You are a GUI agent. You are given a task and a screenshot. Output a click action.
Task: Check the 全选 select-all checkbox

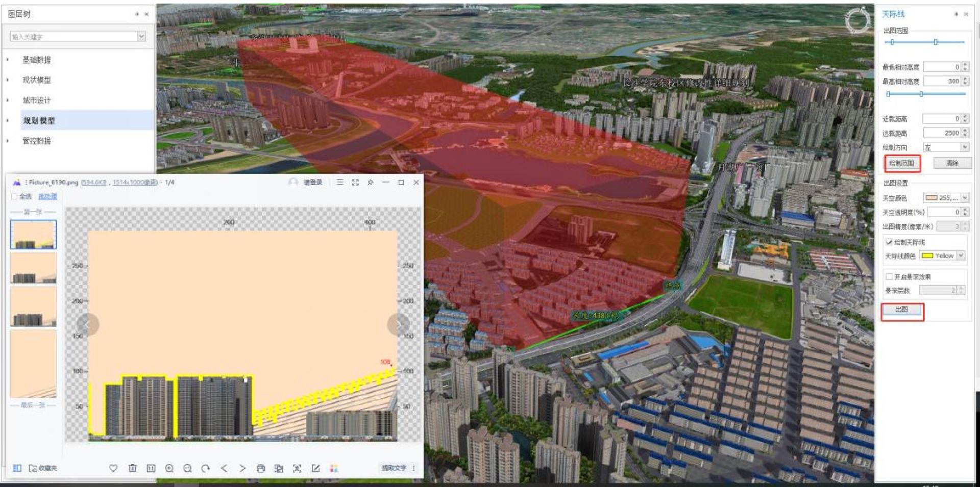pyautogui.click(x=14, y=197)
